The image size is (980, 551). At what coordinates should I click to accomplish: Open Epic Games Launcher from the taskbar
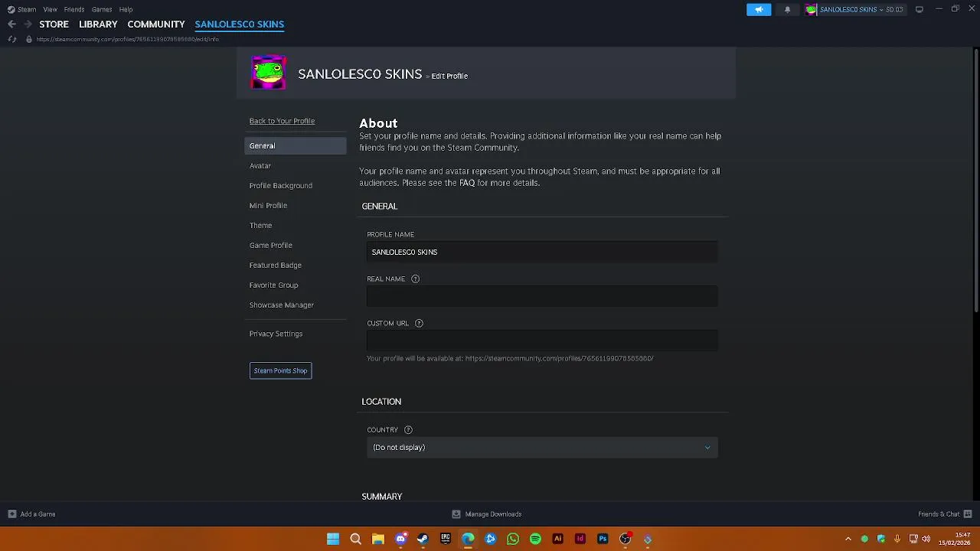click(x=445, y=539)
